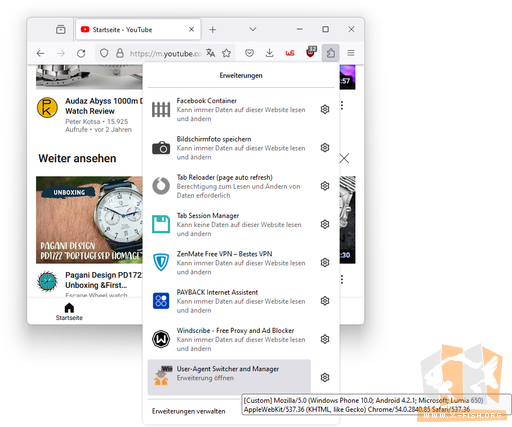The image size is (512, 427).
Task: Save page to Pocket
Action: (x=249, y=53)
